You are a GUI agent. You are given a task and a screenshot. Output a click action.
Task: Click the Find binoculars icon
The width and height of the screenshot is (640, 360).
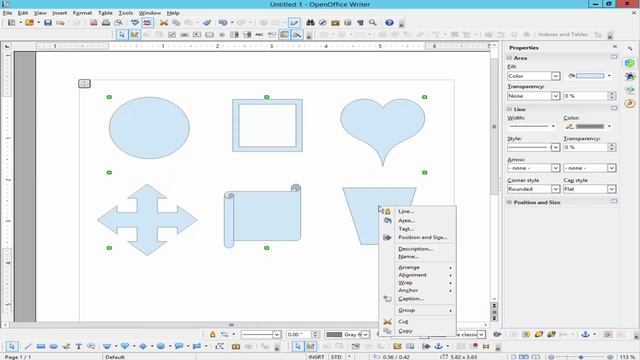310,23
